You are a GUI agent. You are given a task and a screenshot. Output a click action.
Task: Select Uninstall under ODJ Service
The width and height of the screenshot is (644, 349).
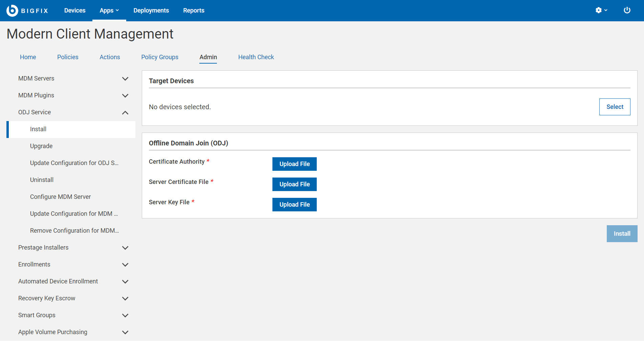tap(42, 180)
